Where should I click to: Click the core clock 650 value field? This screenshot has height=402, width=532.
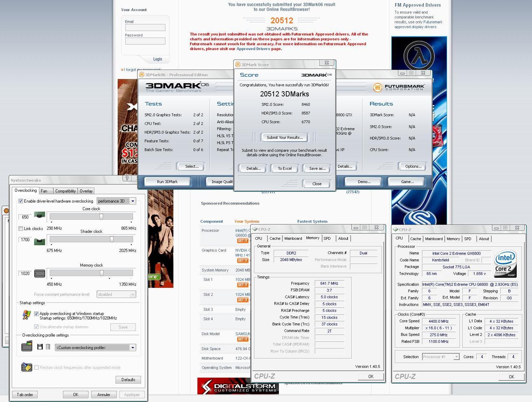pos(25,217)
